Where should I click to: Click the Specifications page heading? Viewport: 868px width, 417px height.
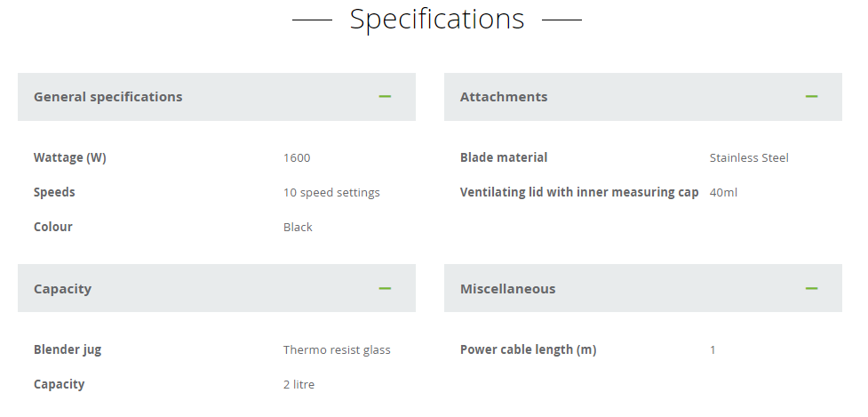436,19
